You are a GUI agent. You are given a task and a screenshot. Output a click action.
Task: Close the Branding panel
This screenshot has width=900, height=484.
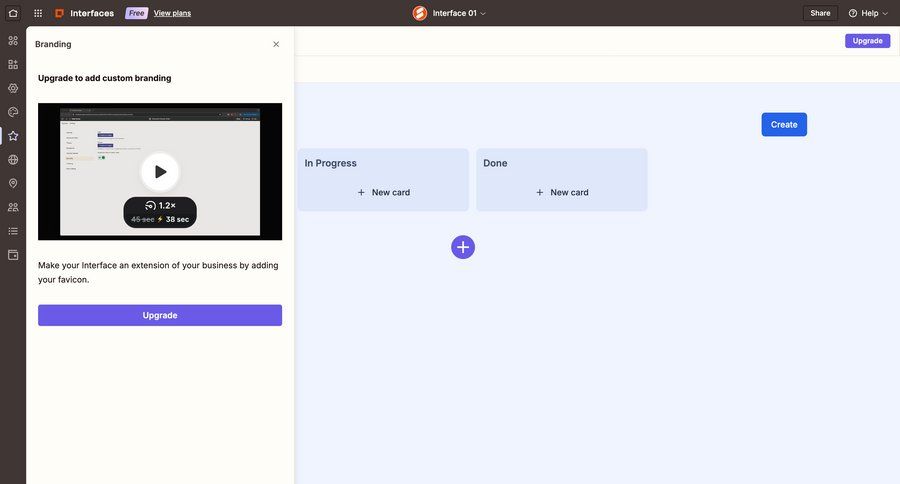click(x=276, y=44)
